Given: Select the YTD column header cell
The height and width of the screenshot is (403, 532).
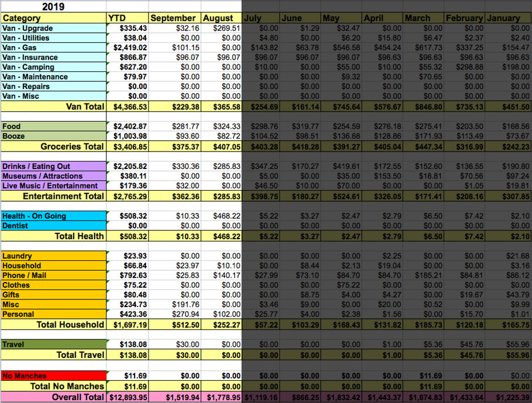Looking at the screenshot, I should tap(126, 18).
